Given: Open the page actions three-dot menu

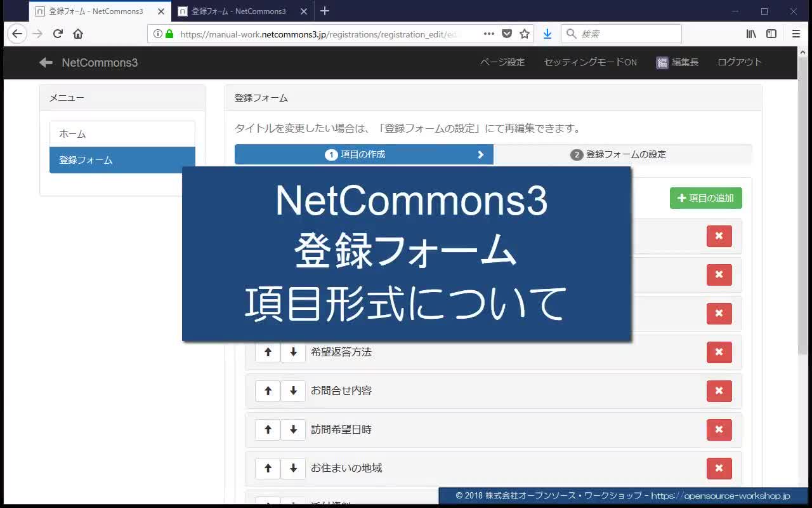Looking at the screenshot, I should click(488, 34).
